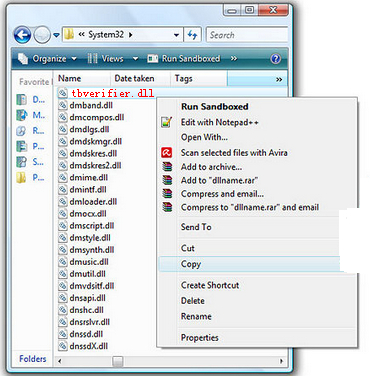Viewport: 370px width, 376px height.
Task: Select the dmintf.dll file
Action: pos(82,189)
